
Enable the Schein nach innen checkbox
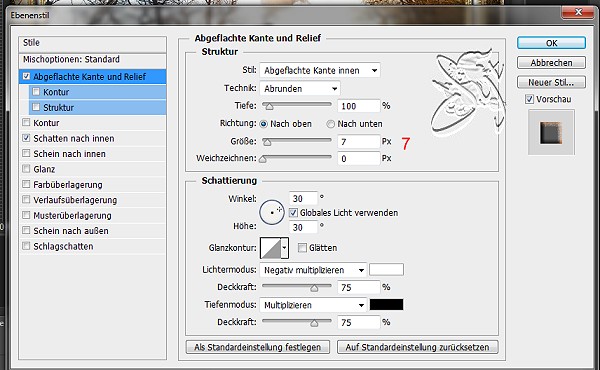coord(26,153)
